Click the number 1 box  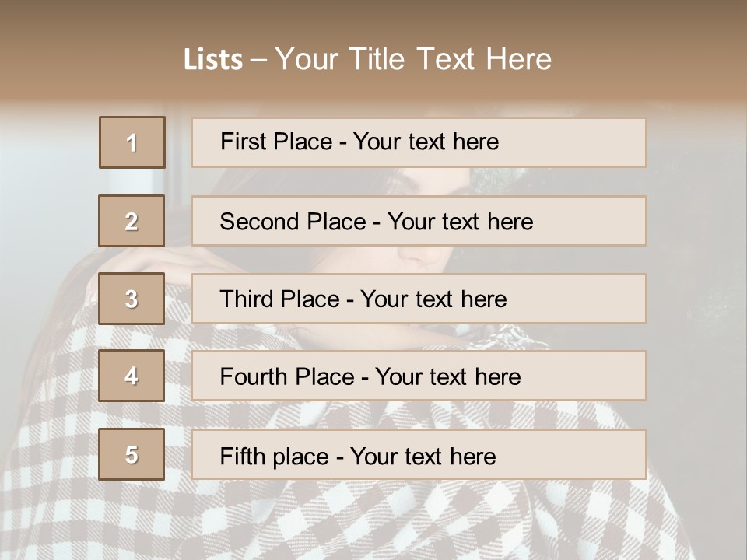coord(132,142)
